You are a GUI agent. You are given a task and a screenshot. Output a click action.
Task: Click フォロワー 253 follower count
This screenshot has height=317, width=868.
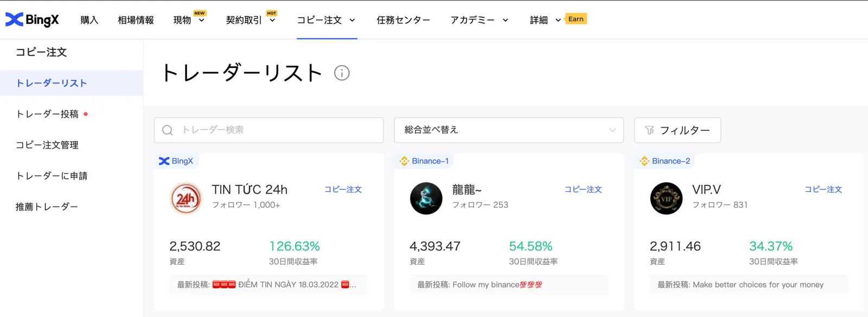click(480, 205)
